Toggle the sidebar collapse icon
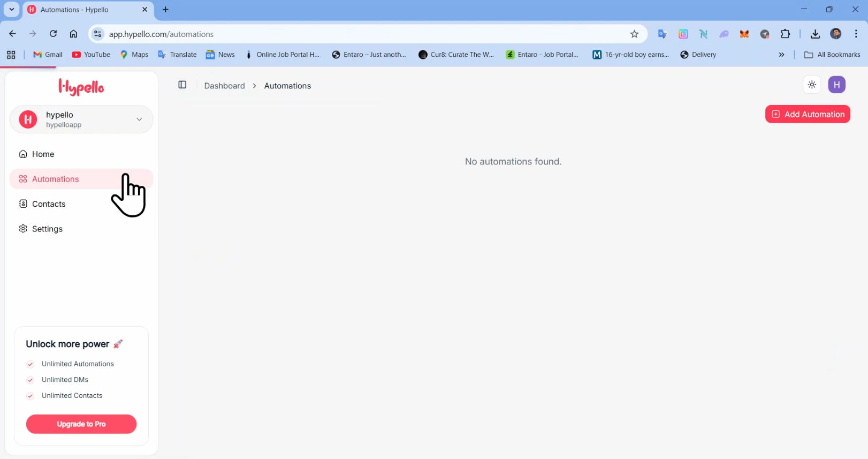The image size is (868, 459). (x=182, y=85)
